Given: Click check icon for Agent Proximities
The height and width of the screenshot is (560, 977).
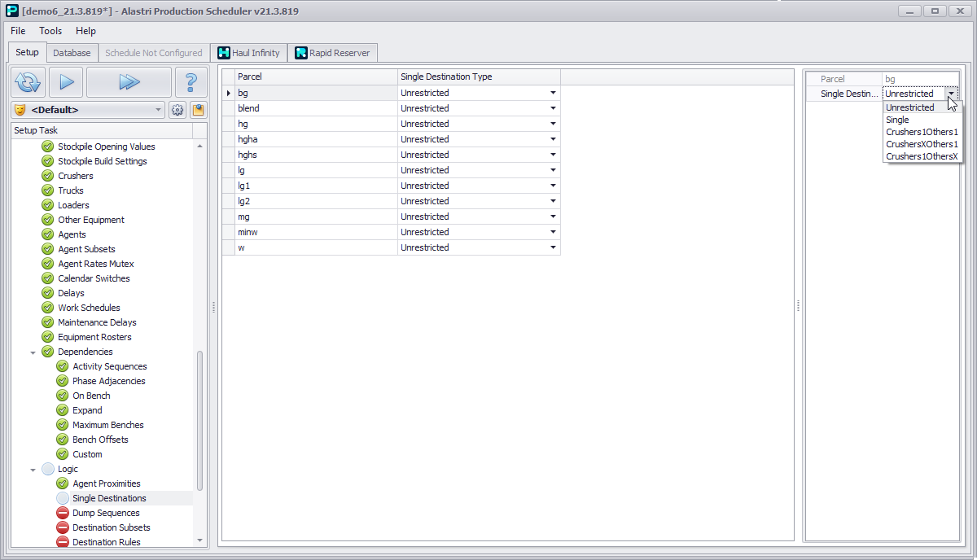Looking at the screenshot, I should pyautogui.click(x=63, y=483).
